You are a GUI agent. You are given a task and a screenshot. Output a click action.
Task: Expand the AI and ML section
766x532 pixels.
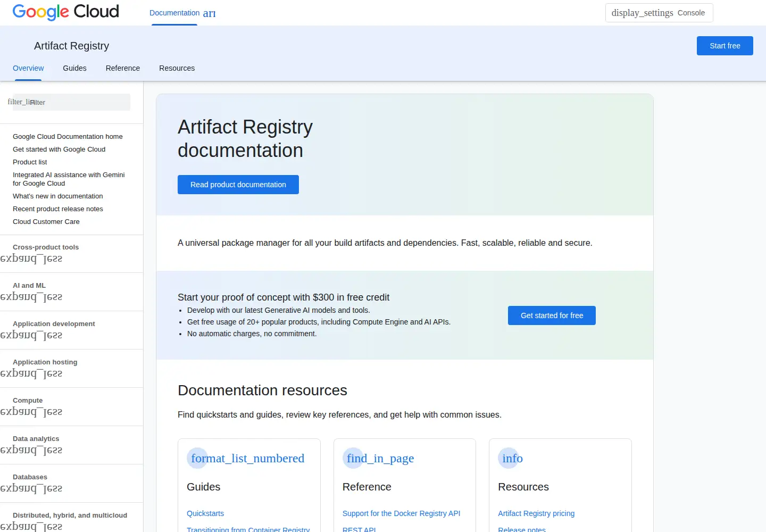(x=31, y=297)
